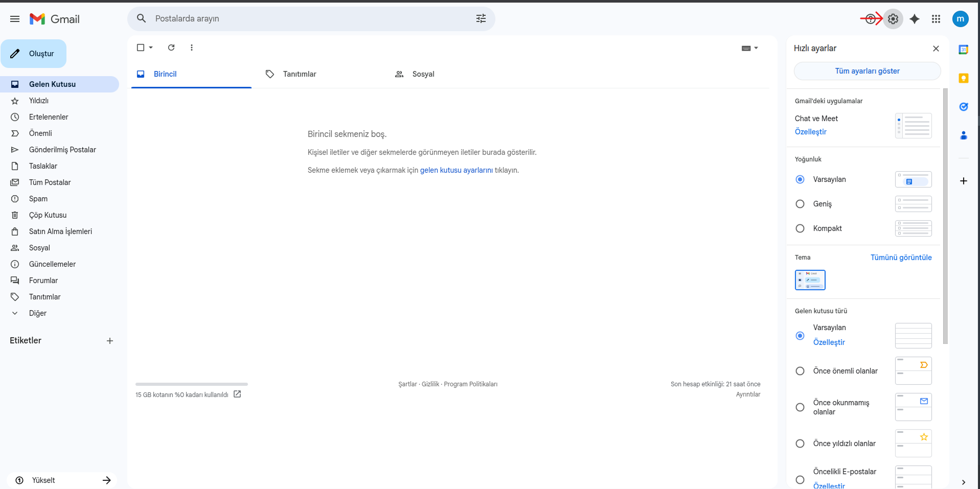
Task: Select Önce önemli olanlar radio
Action: point(800,371)
